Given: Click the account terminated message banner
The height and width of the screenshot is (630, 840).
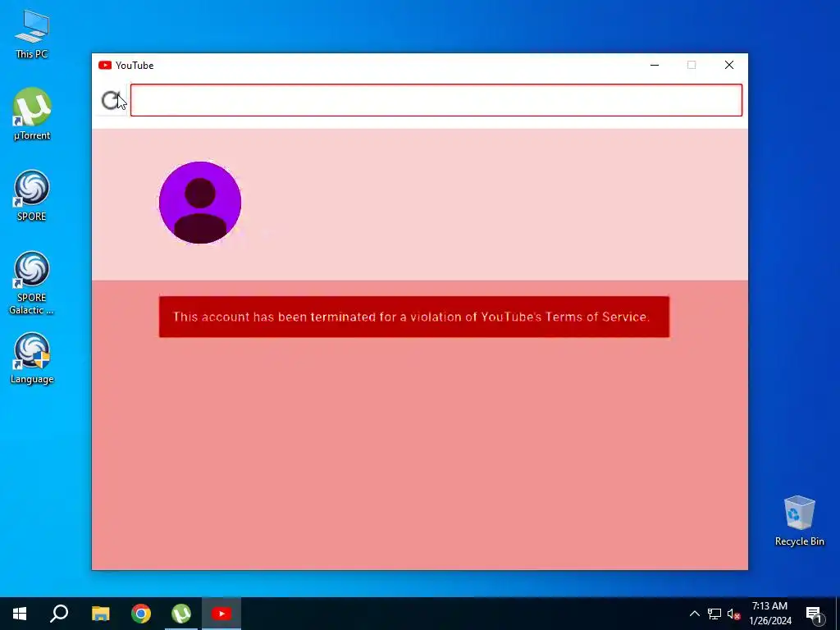Looking at the screenshot, I should (414, 317).
